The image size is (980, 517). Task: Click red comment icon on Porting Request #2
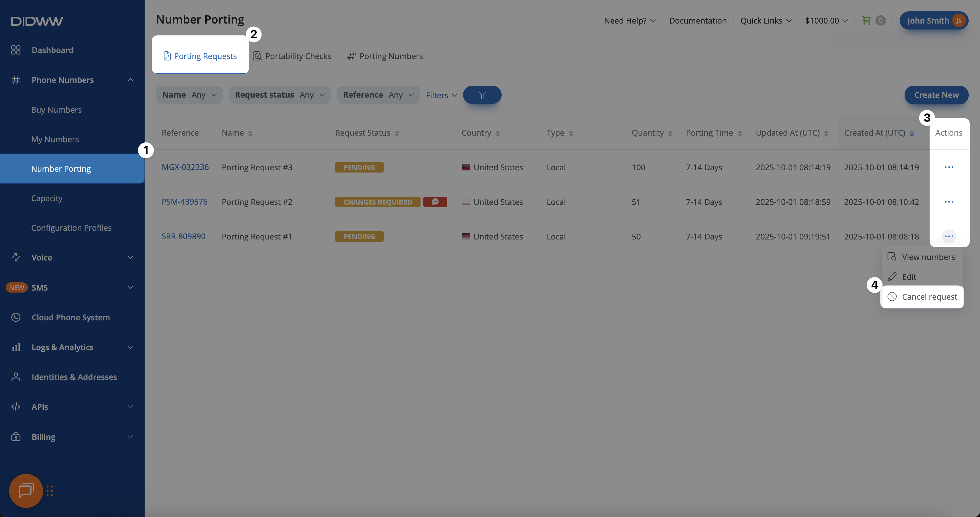click(435, 202)
